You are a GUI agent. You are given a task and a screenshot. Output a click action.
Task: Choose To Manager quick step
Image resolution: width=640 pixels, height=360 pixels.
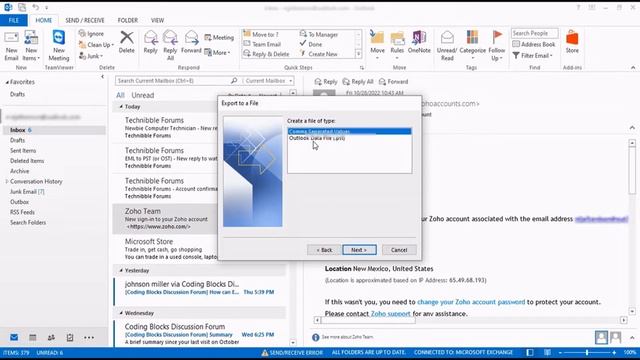point(319,34)
